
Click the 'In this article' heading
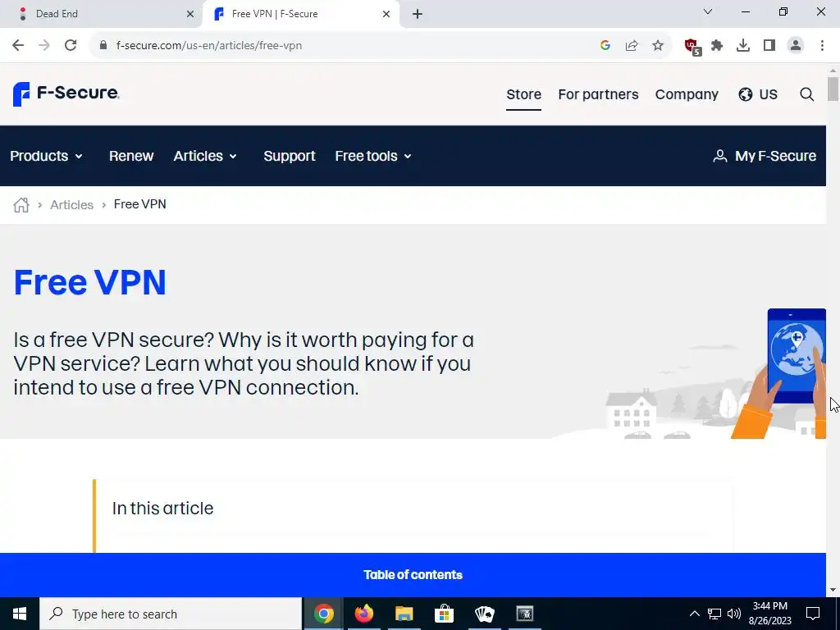click(163, 508)
